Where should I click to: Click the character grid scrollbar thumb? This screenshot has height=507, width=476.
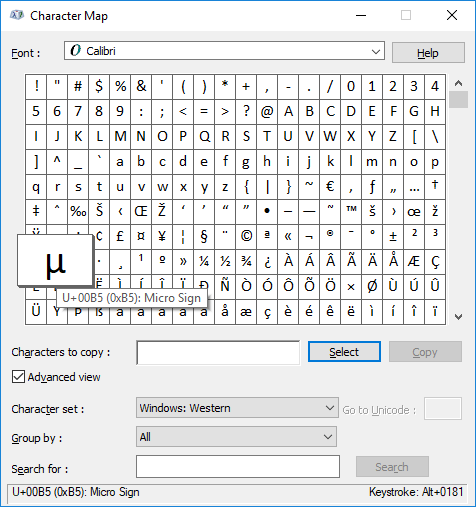coord(458,100)
